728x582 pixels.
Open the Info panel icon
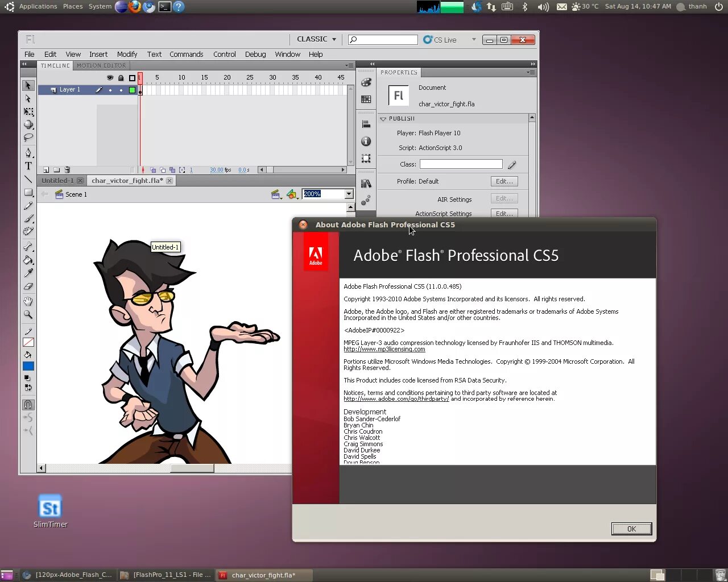(x=366, y=141)
